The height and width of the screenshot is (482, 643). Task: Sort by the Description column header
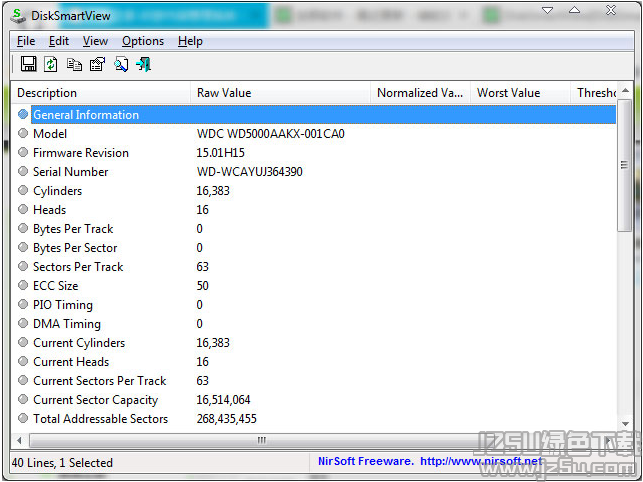(101, 93)
